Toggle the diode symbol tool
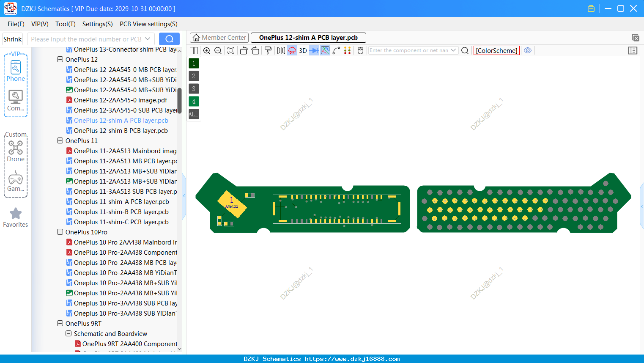 314,50
